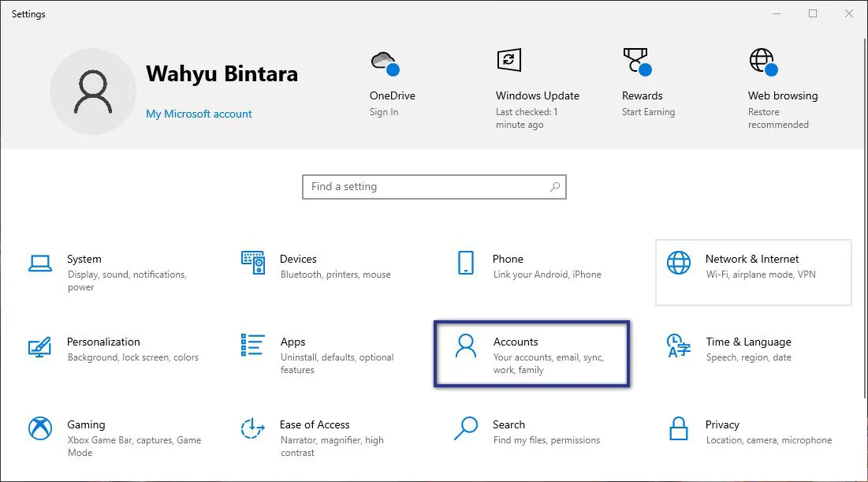
Task: Open the highlighted Accounts settings
Action: 531,353
